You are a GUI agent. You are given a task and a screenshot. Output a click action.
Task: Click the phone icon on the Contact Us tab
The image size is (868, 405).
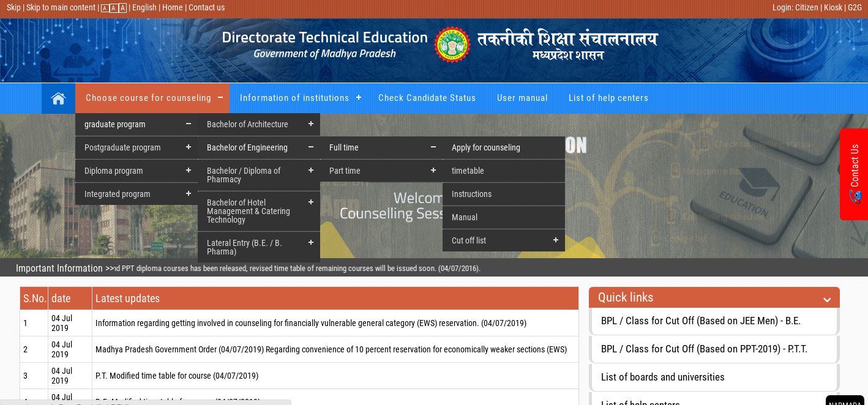coord(855,197)
